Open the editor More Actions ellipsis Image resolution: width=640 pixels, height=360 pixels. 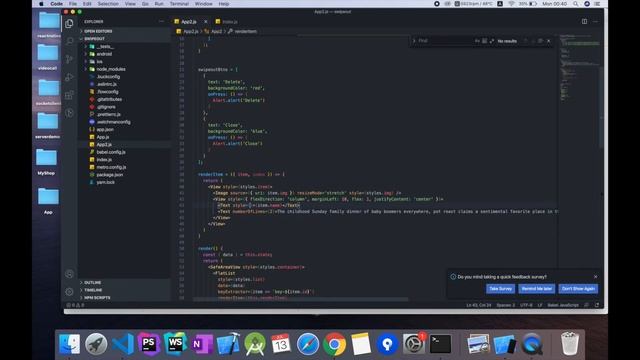(x=596, y=21)
